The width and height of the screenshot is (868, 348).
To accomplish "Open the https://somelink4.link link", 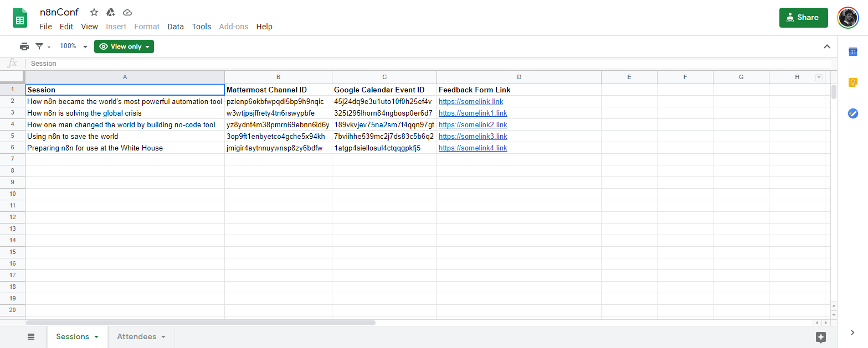I will (473, 148).
